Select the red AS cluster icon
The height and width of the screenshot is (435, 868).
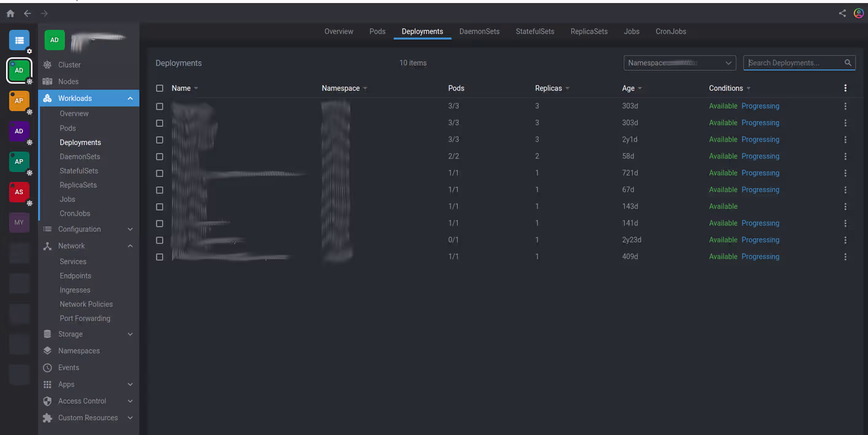tap(19, 192)
